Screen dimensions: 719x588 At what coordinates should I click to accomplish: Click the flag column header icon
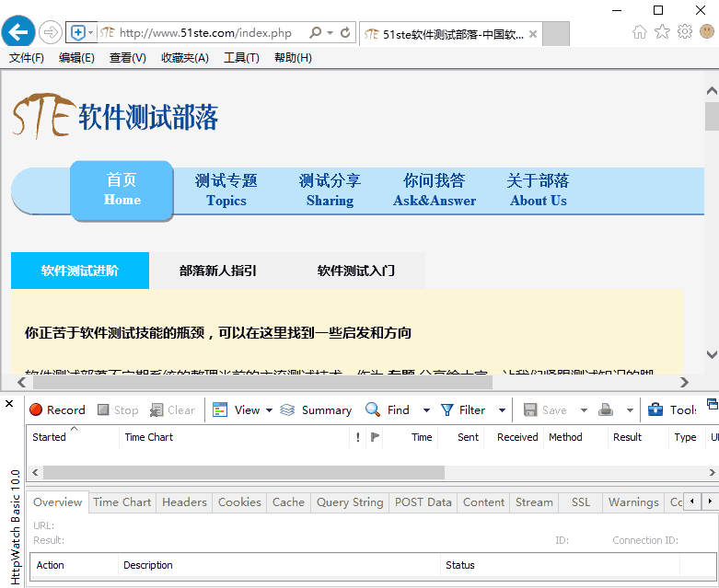(x=375, y=437)
